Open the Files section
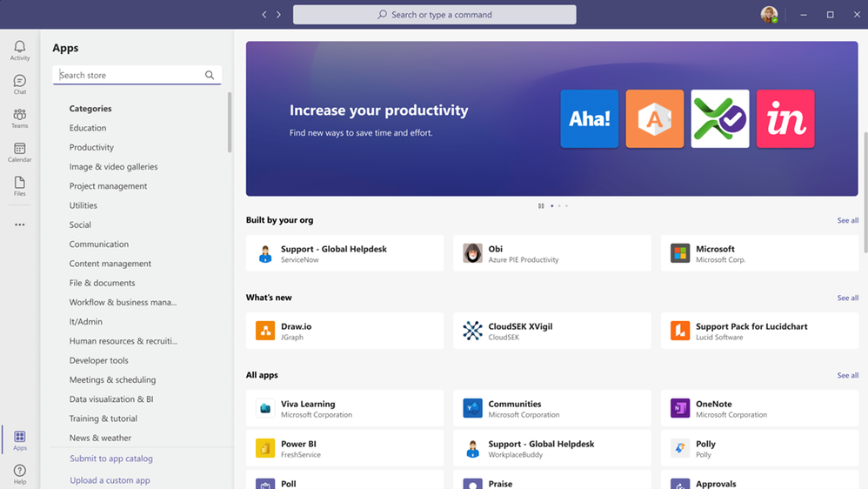The width and height of the screenshot is (868, 489). pyautogui.click(x=19, y=186)
